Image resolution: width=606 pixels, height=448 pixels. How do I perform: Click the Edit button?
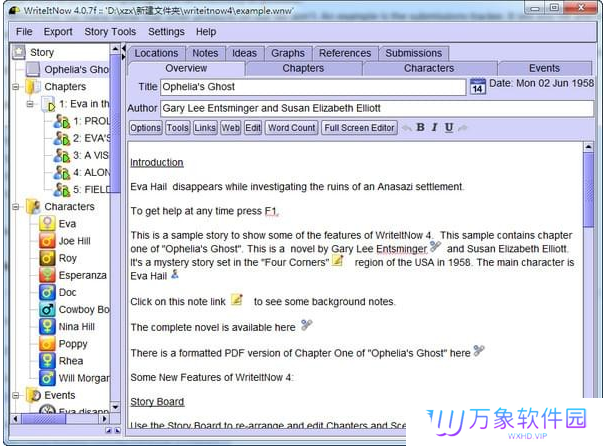click(x=253, y=128)
